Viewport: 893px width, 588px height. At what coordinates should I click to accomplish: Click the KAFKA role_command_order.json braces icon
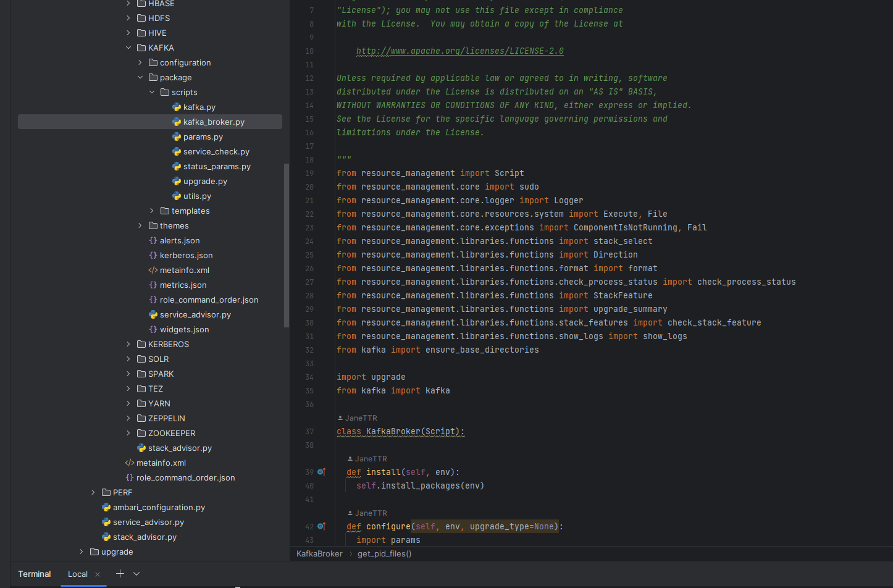pos(153,300)
